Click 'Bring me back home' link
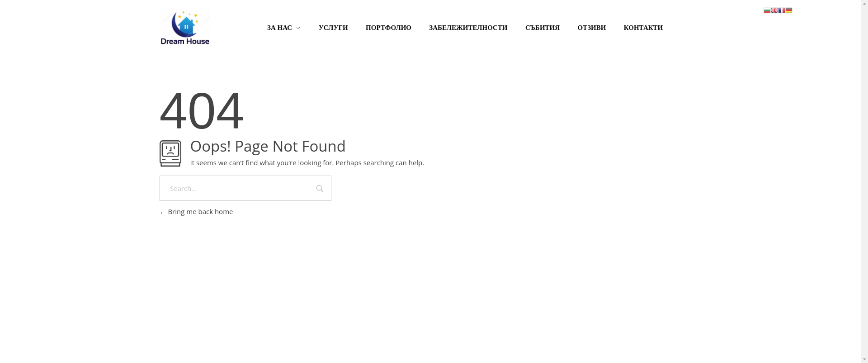 tap(196, 211)
